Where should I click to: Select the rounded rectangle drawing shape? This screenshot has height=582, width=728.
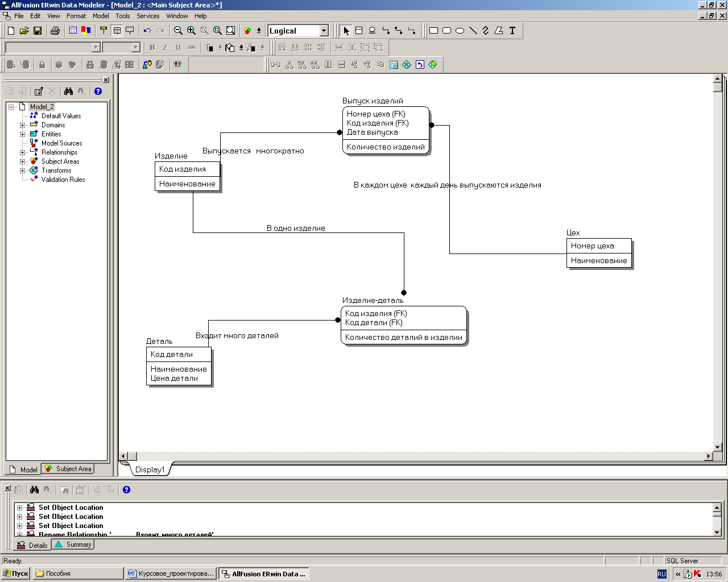pos(447,31)
